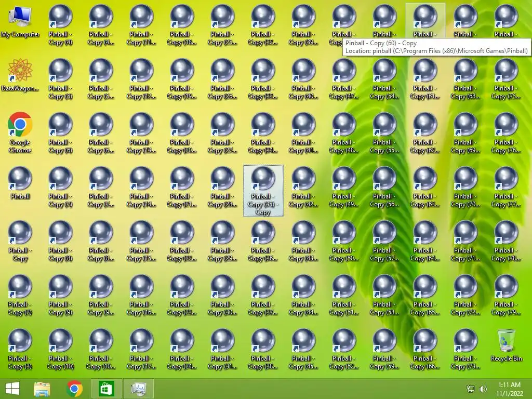Open the Windows Start button
The height and width of the screenshot is (399, 532).
coord(12,389)
